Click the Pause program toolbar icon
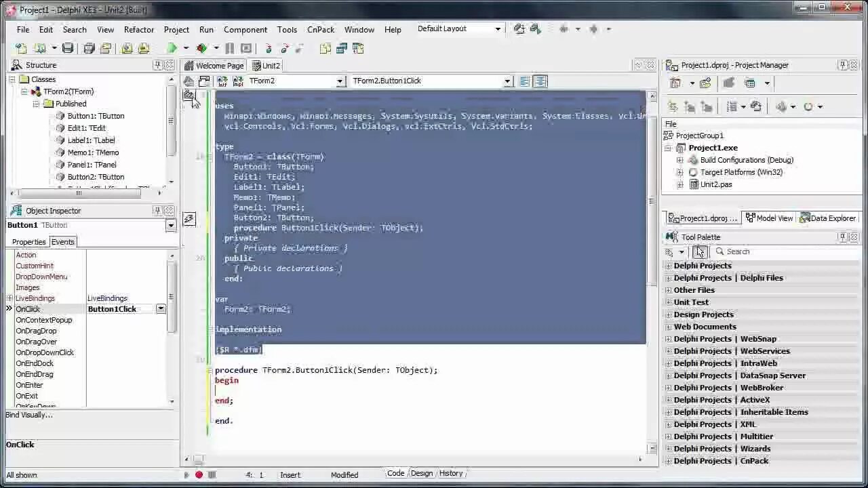The width and height of the screenshot is (868, 488). 229,48
